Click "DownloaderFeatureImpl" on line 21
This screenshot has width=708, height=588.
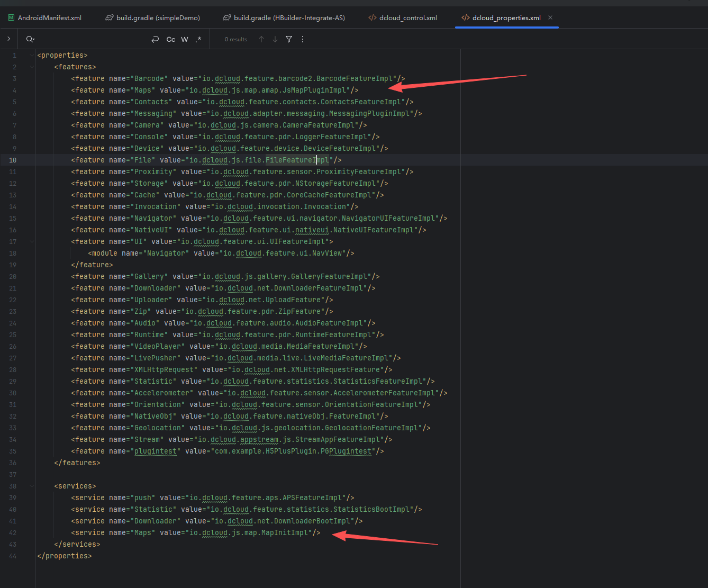[x=319, y=288]
